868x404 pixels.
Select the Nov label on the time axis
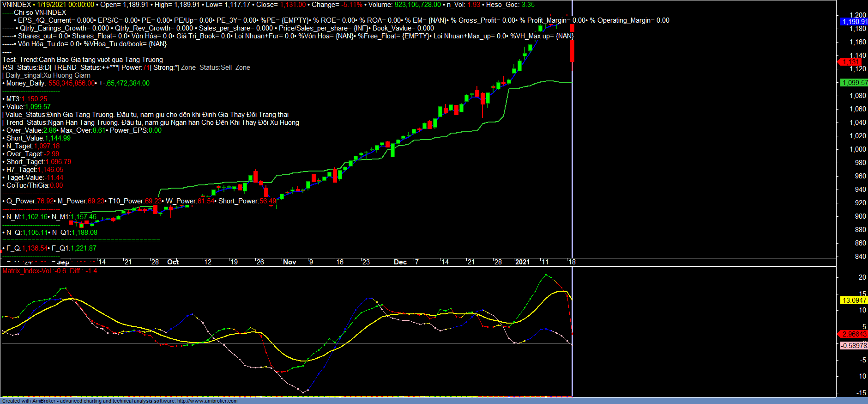(289, 262)
